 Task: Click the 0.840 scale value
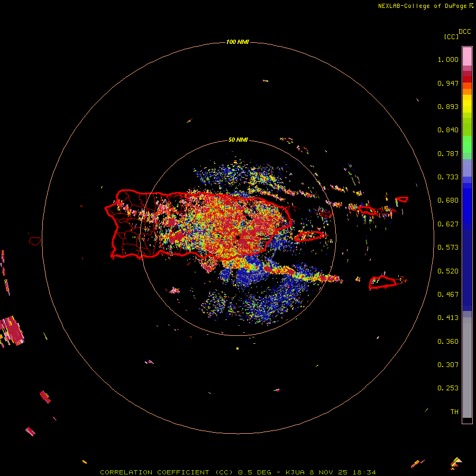(448, 130)
